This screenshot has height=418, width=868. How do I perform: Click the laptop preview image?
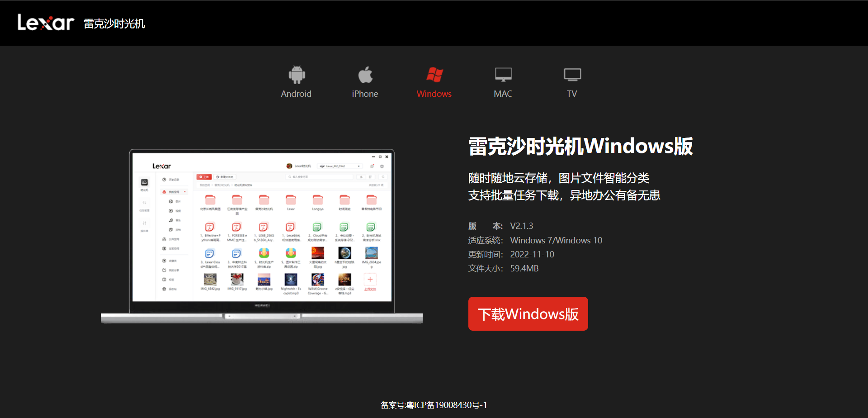[262, 236]
